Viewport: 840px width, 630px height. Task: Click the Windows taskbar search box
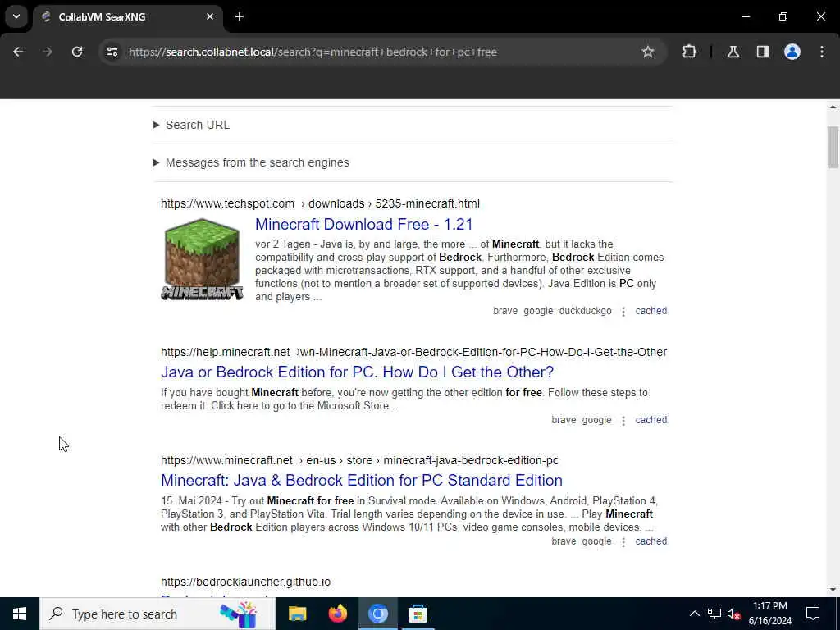[x=157, y=614]
